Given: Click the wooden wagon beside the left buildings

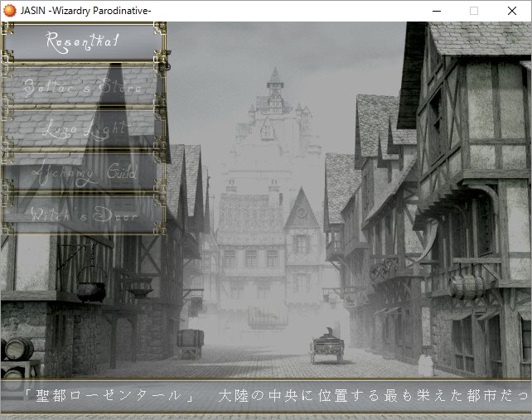Looking at the screenshot, I should tap(190, 341).
